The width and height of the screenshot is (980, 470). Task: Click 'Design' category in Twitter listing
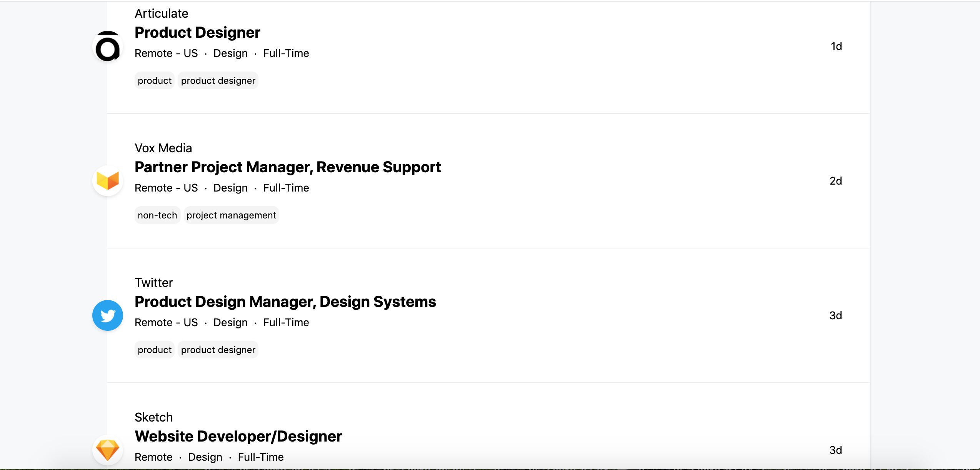(x=230, y=322)
